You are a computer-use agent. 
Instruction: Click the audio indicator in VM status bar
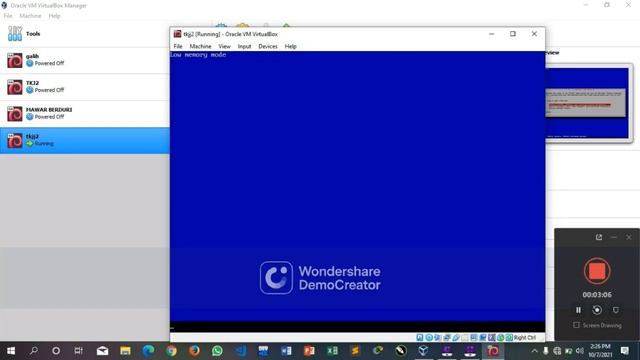click(x=437, y=338)
